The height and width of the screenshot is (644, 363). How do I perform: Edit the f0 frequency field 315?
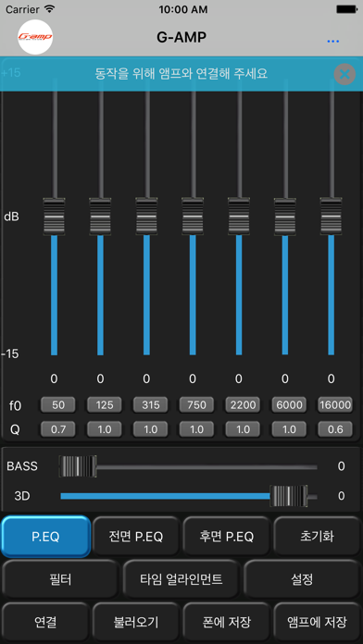pos(150,405)
